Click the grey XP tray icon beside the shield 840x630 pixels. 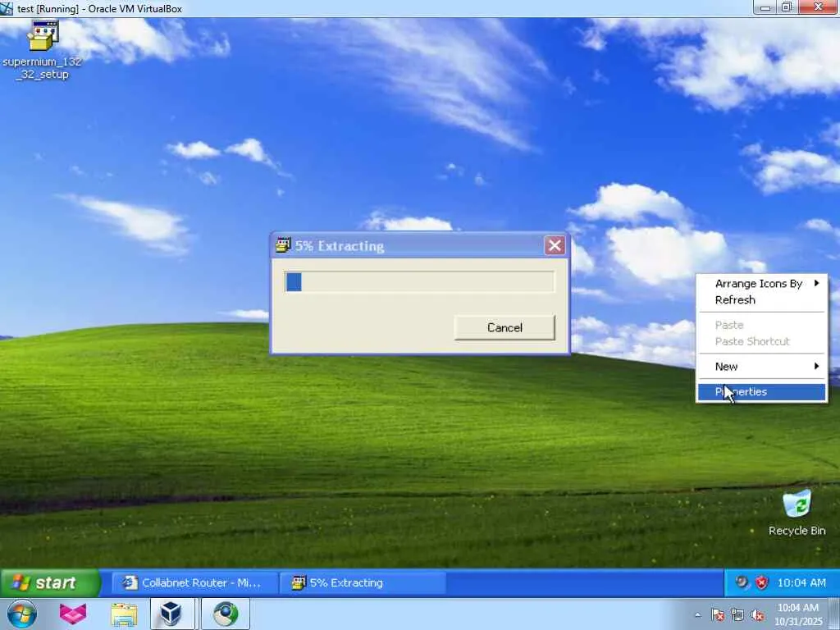[x=742, y=582]
